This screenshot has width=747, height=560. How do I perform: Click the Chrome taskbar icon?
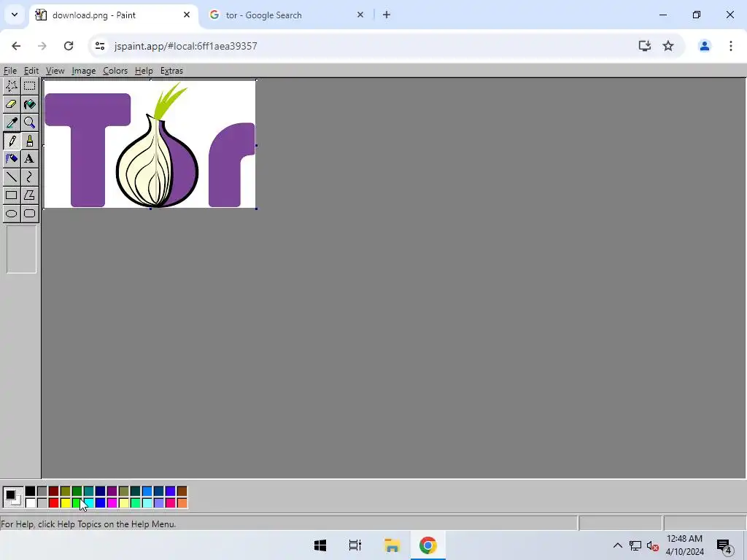(427, 545)
